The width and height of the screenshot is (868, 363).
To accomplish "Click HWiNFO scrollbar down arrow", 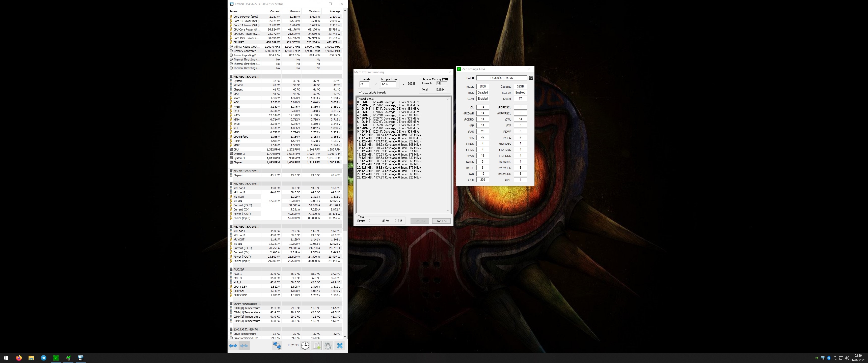I will tap(345, 336).
